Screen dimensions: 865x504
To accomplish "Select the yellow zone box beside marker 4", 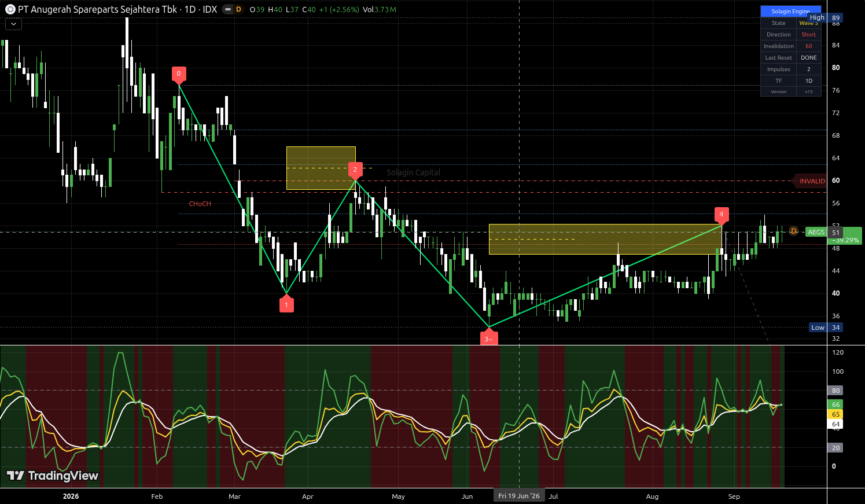I will [x=605, y=239].
